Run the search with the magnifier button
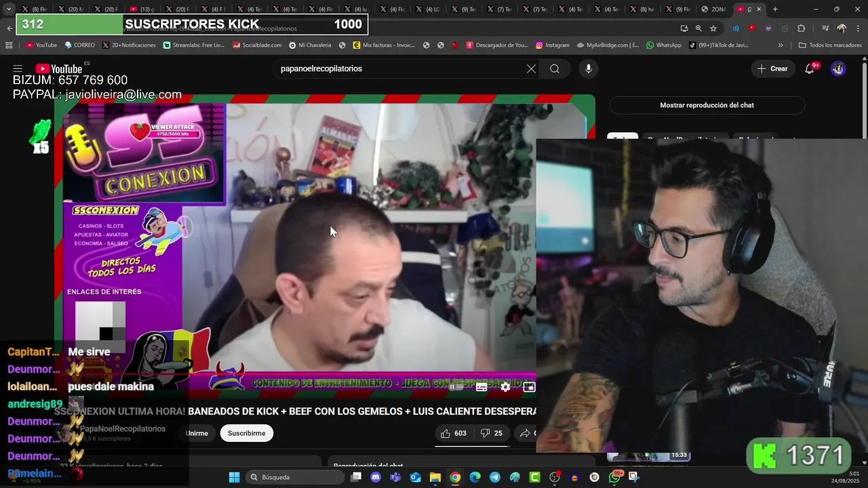 [555, 68]
